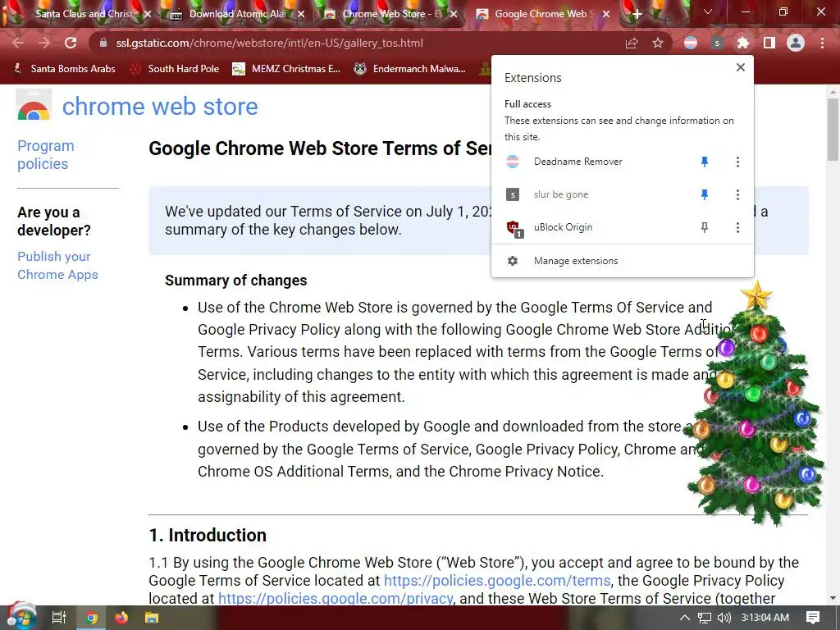Screen dimensions: 840x630
Task: Unpin slur be gone from toolbar
Action: point(705,194)
